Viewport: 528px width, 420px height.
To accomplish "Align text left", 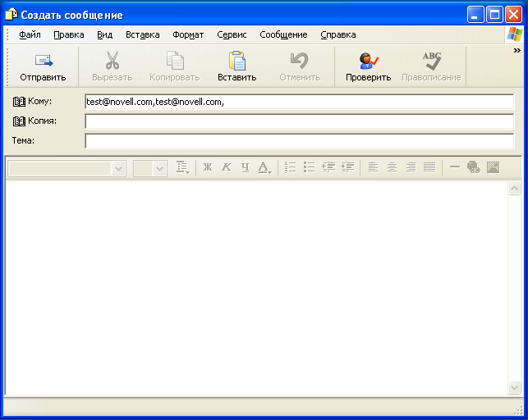I will (373, 167).
